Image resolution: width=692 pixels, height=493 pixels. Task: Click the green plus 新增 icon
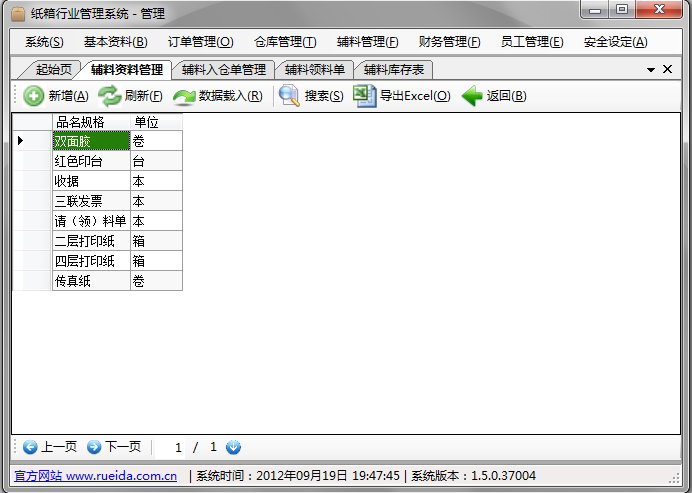[34, 96]
